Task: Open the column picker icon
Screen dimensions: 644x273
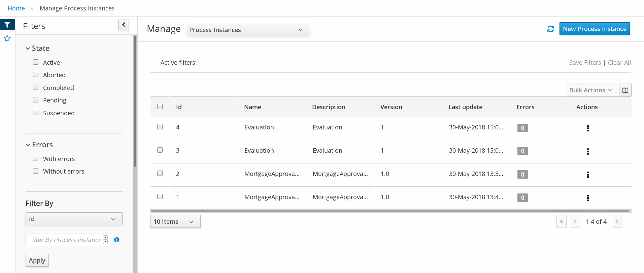Action: [625, 90]
